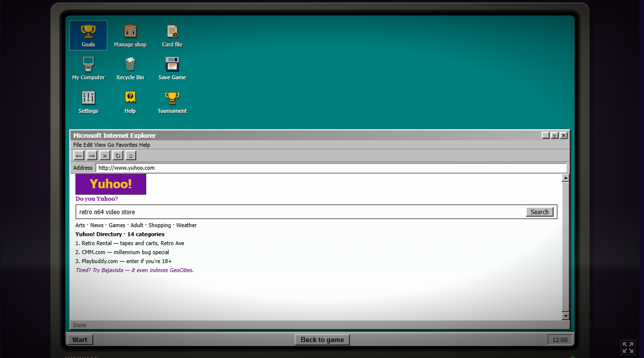Click the Yuhoo Search button
The height and width of the screenshot is (358, 644).
[540, 212]
